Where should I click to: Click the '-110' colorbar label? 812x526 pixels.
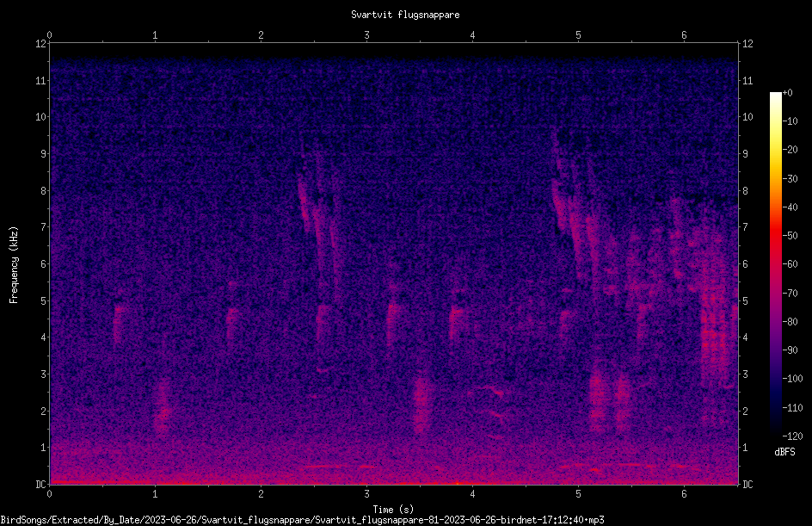[x=792, y=408]
